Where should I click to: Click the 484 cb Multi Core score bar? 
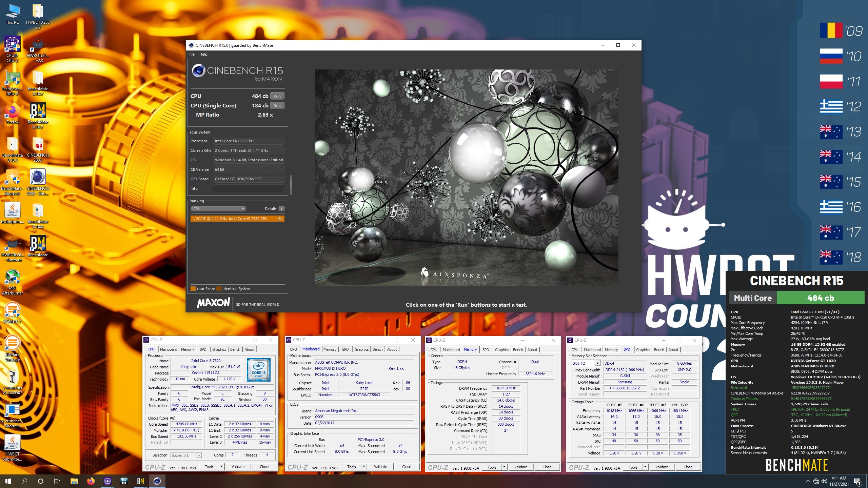point(821,298)
